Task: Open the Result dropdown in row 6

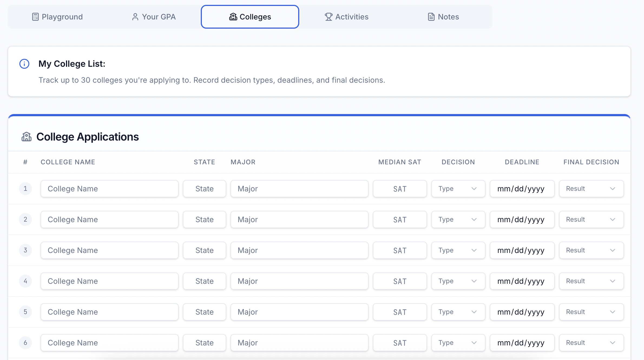Action: [591, 343]
